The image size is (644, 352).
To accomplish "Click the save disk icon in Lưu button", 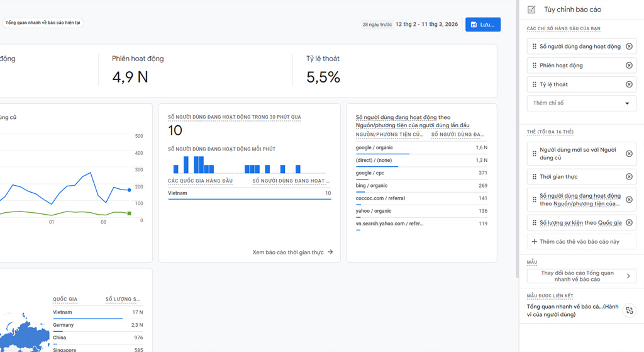I will click(x=474, y=25).
